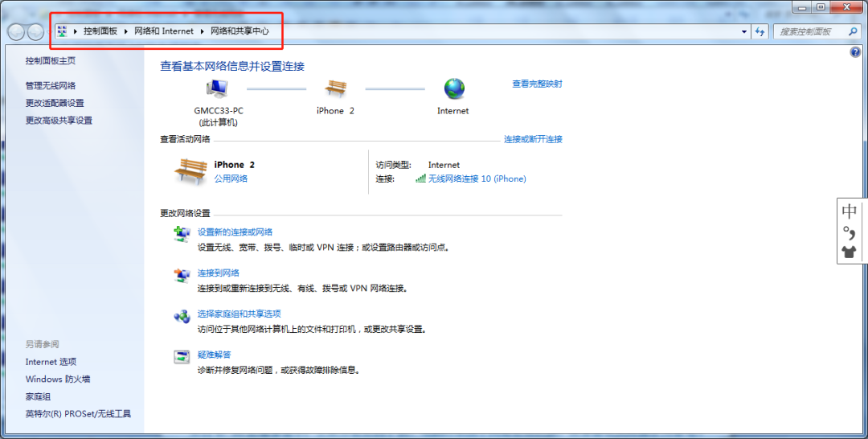Go to 控制面板 in breadcrumb path
The image size is (868, 439).
coord(100,31)
